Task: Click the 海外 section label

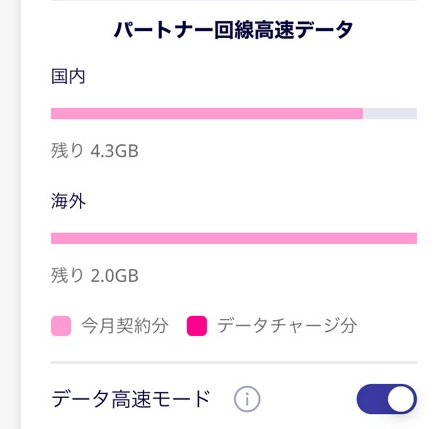Action: 68,201
